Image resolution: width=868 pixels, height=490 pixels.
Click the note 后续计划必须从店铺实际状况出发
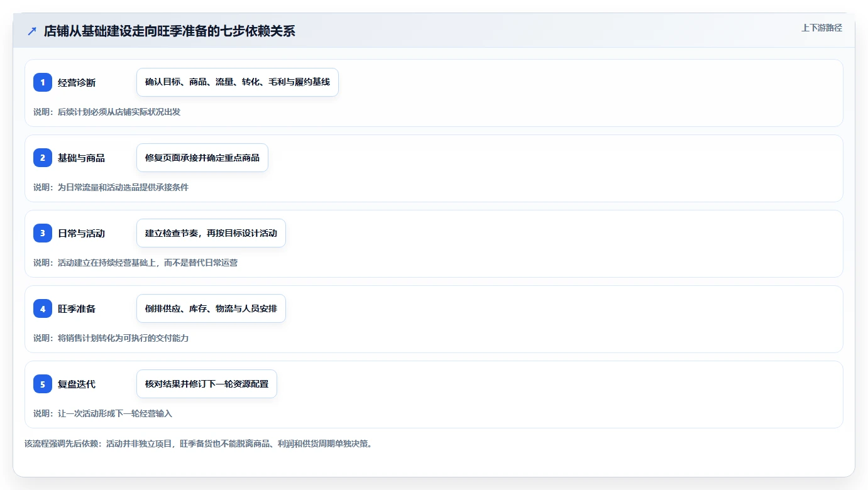coord(107,112)
